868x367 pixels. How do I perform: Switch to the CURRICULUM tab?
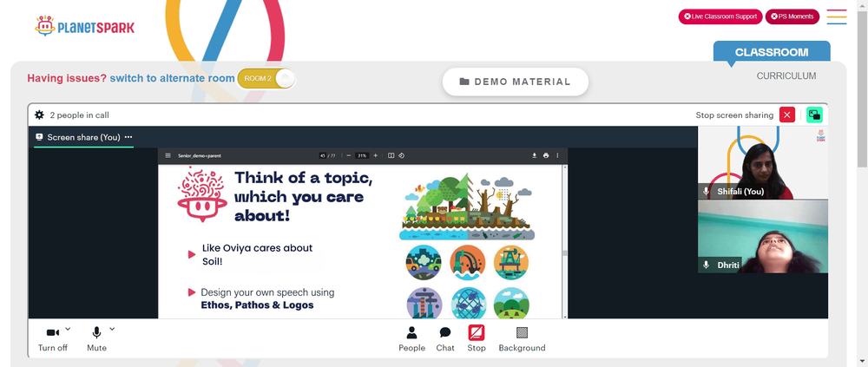click(x=786, y=76)
